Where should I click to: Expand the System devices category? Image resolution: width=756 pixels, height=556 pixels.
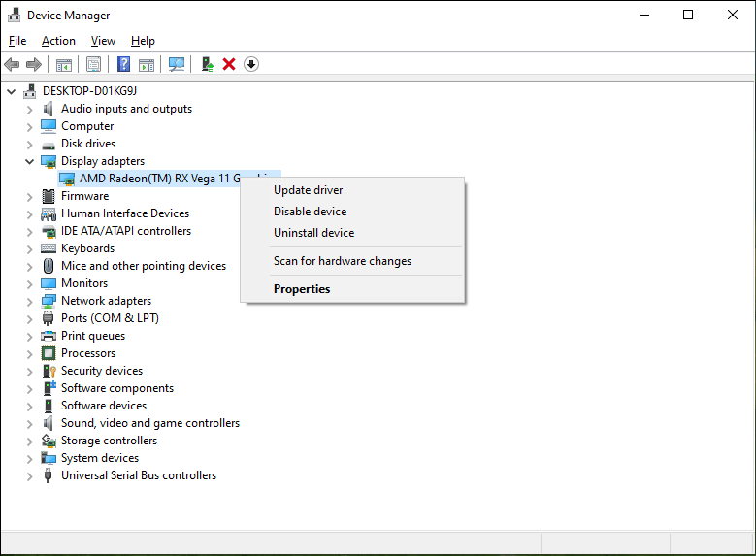coord(30,459)
